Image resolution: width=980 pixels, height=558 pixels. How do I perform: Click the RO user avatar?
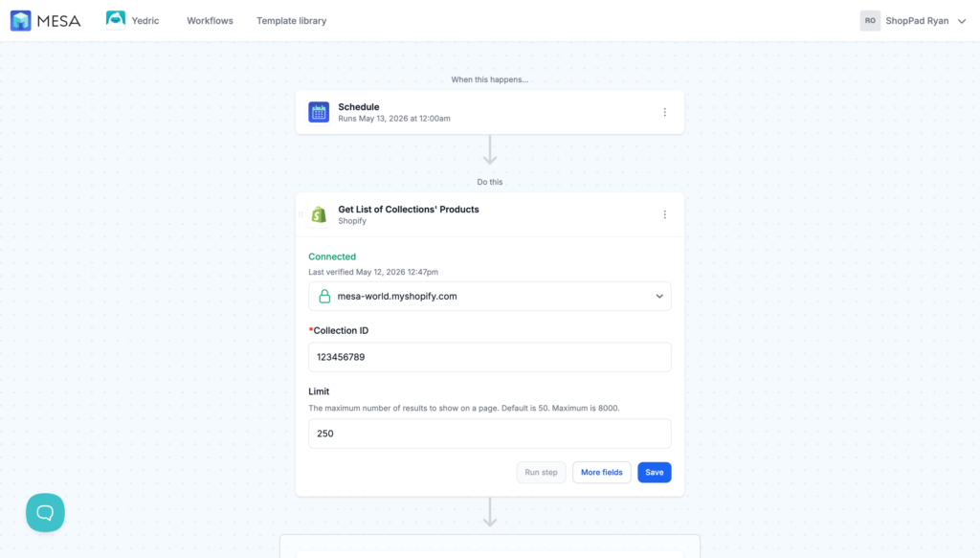pyautogui.click(x=870, y=21)
